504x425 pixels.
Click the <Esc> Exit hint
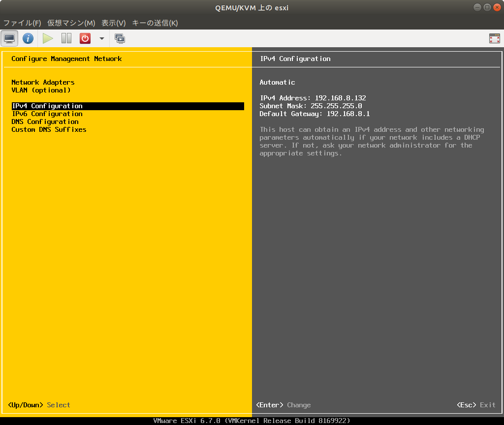476,405
